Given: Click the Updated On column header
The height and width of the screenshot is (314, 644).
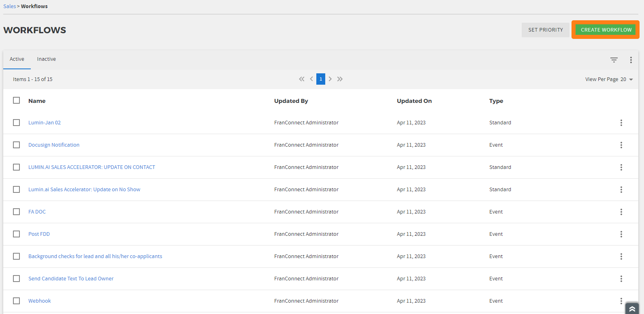Looking at the screenshot, I should (414, 101).
